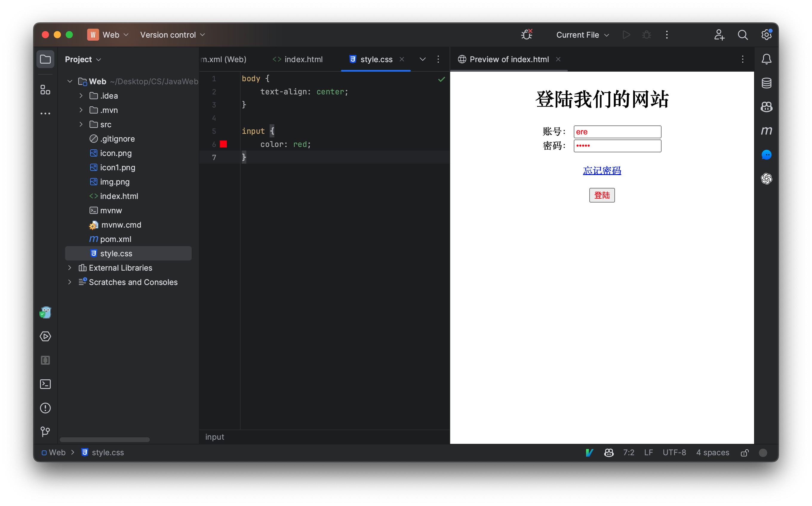The image size is (812, 506).
Task: Open global search with the magnifier icon
Action: (x=742, y=34)
